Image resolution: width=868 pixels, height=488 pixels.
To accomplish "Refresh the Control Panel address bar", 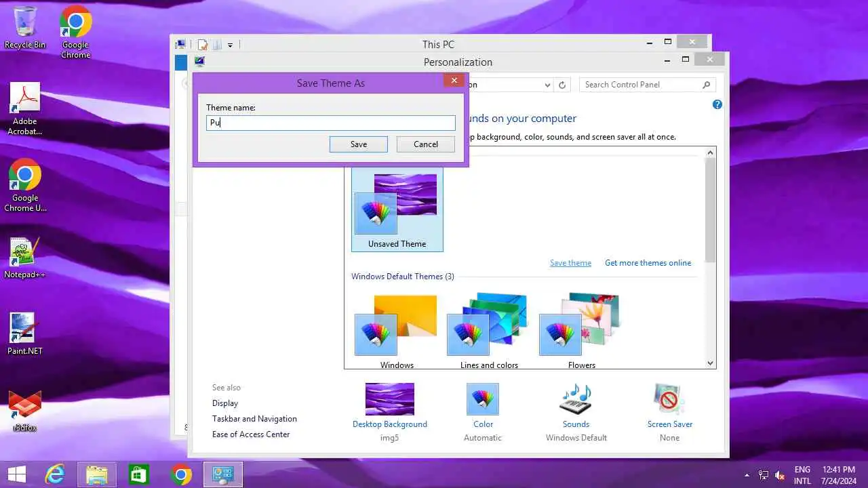I will tap(561, 85).
